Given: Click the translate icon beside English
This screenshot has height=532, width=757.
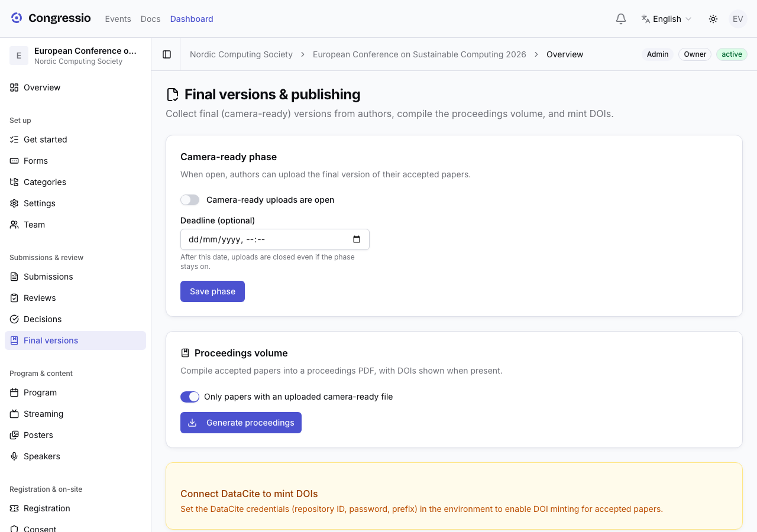Looking at the screenshot, I should pyautogui.click(x=646, y=19).
